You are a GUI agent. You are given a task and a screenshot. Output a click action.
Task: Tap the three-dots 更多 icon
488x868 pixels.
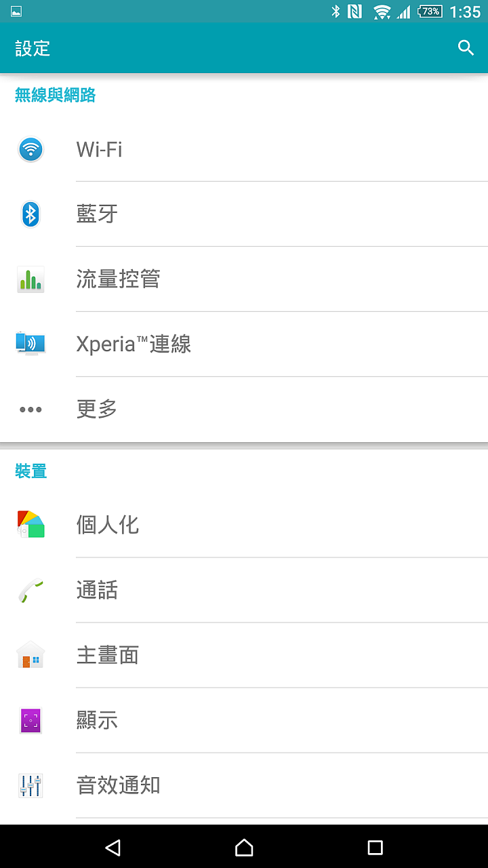30,410
